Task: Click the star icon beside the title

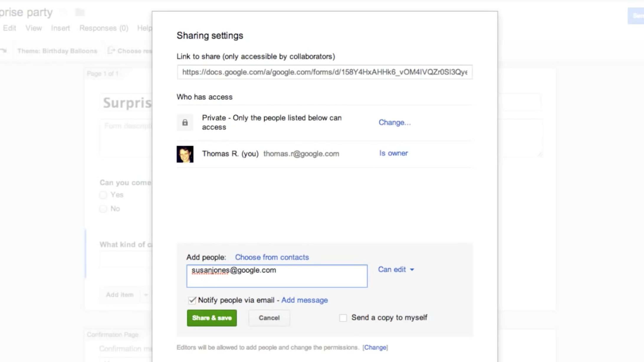Action: 63,12
